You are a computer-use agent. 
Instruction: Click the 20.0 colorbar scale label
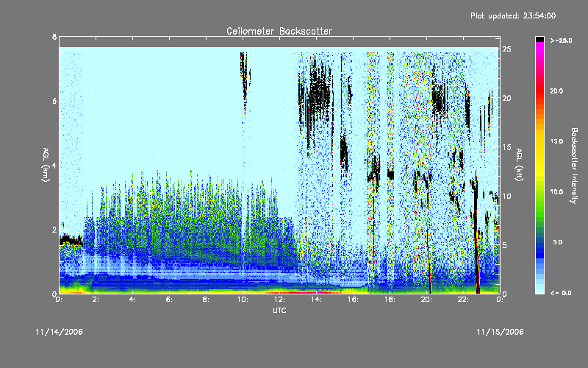click(556, 91)
